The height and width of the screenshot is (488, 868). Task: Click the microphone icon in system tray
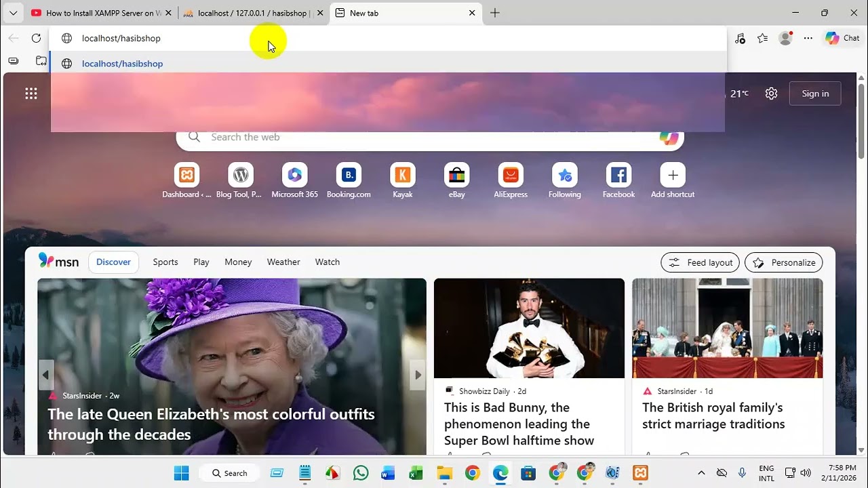(x=742, y=472)
